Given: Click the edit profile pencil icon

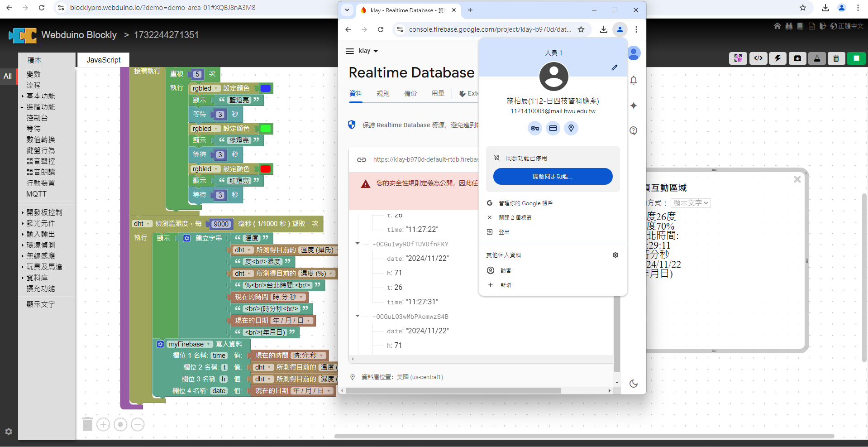Looking at the screenshot, I should click(x=614, y=67).
